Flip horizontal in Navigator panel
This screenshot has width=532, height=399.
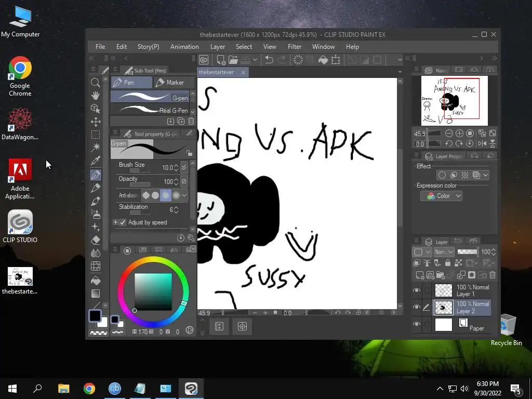click(x=482, y=143)
